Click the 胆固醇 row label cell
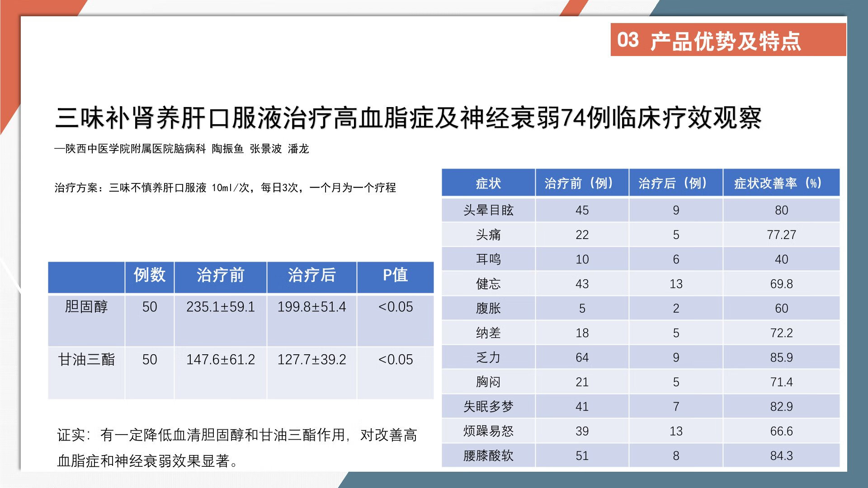The image size is (868, 488). click(86, 307)
